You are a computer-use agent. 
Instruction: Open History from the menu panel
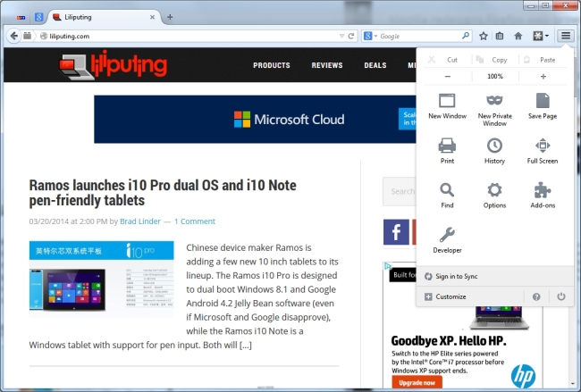click(x=494, y=151)
